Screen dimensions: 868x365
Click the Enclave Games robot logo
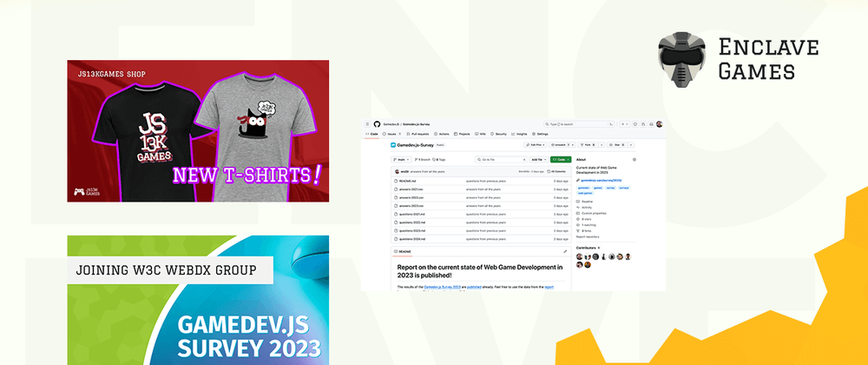click(681, 59)
